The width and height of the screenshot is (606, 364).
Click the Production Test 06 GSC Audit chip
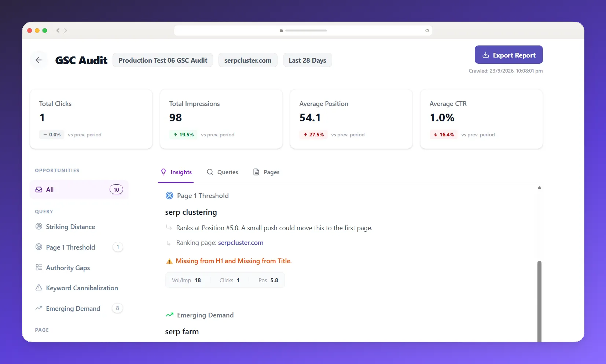[x=163, y=60]
